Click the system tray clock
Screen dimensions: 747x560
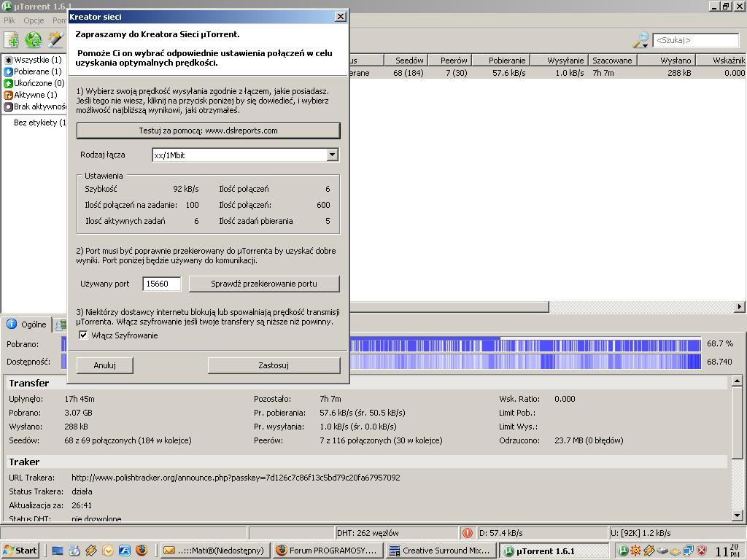729,551
